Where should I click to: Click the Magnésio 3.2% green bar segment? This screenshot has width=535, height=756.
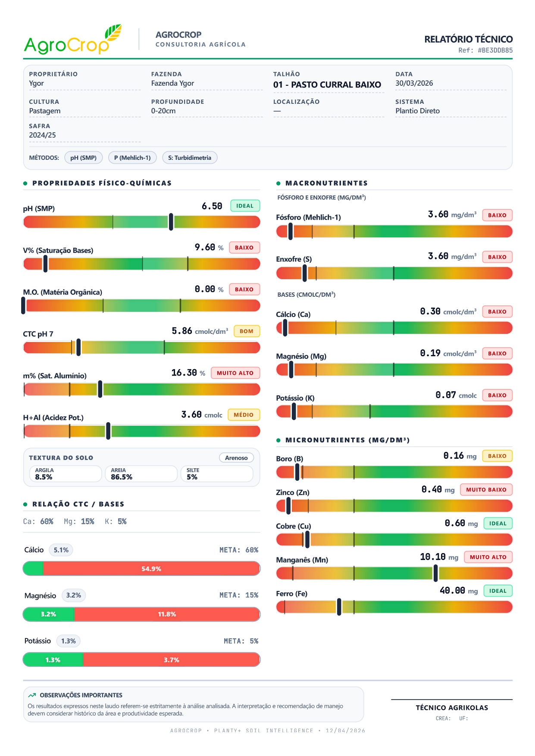[x=49, y=614]
